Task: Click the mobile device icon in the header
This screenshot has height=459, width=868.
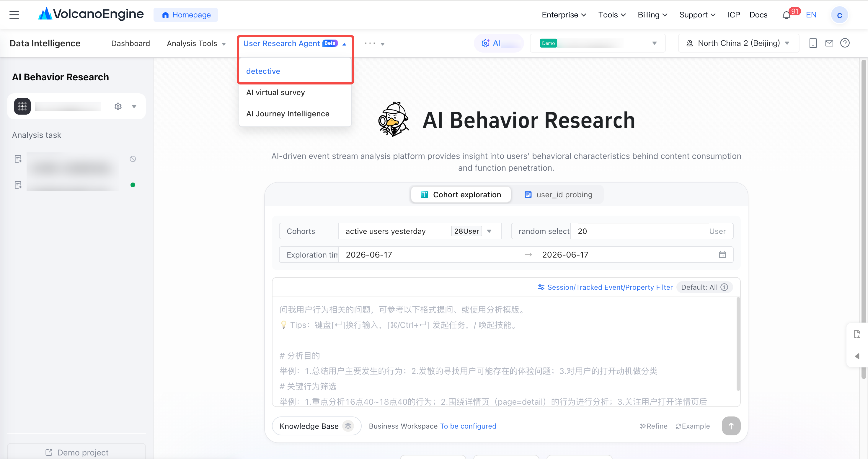Action: [x=813, y=43]
